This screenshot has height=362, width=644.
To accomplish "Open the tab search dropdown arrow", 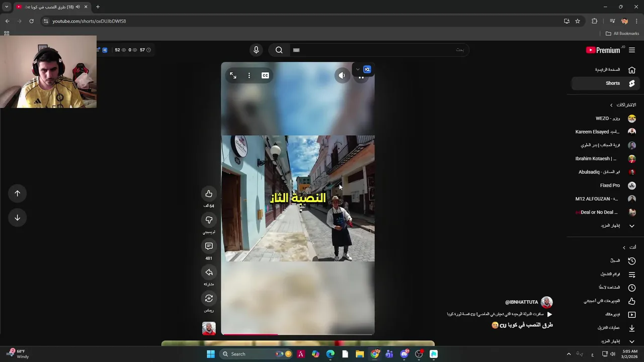I will (x=7, y=7).
